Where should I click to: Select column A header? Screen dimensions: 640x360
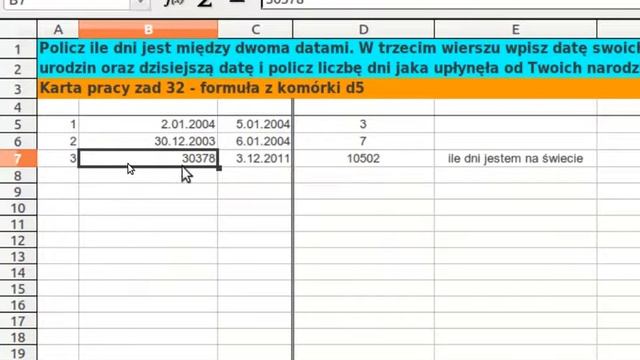[x=58, y=29]
